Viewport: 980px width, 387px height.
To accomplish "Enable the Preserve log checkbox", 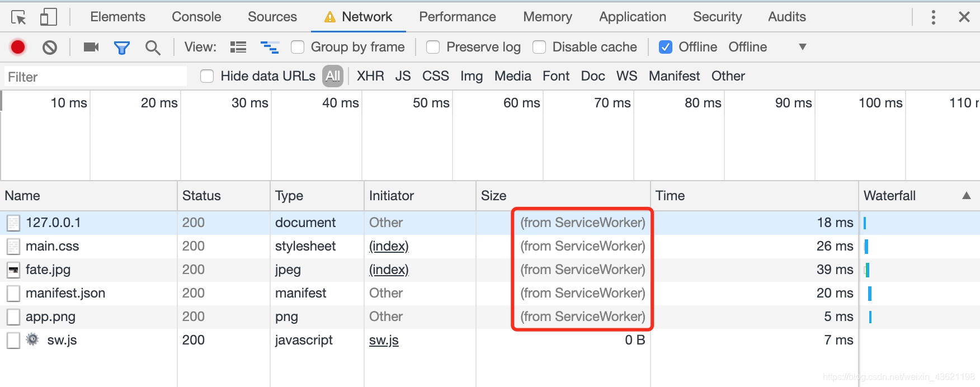I will point(433,47).
